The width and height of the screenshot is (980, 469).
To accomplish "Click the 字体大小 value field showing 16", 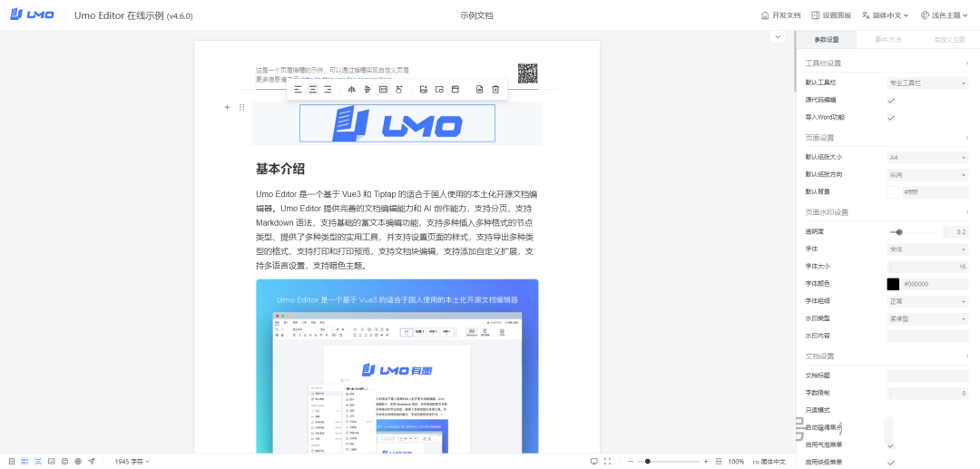I will click(927, 267).
